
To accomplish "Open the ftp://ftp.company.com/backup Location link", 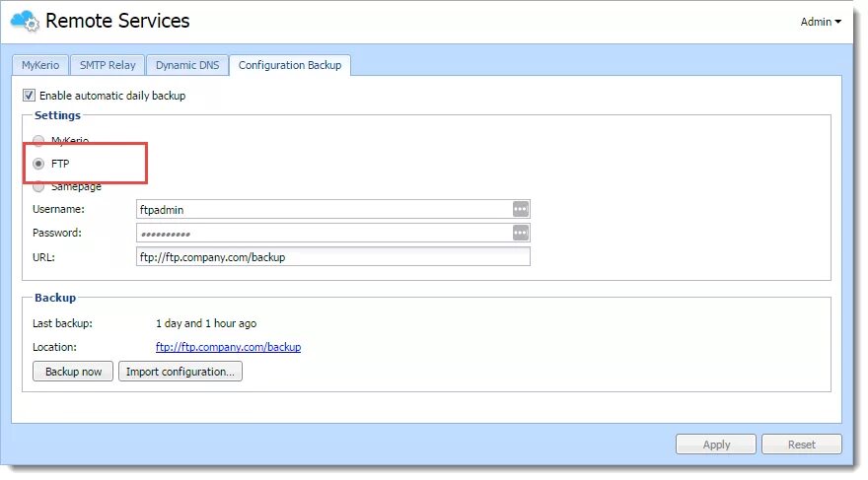I will [x=228, y=347].
